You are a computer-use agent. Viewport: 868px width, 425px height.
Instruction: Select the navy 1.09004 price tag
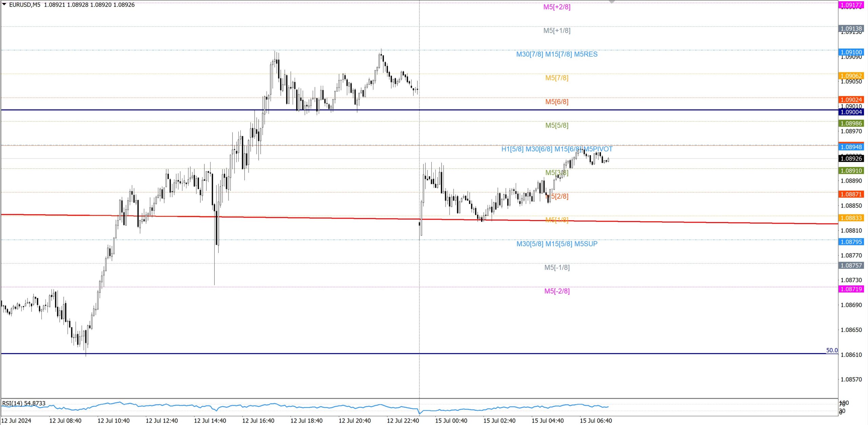click(x=851, y=112)
